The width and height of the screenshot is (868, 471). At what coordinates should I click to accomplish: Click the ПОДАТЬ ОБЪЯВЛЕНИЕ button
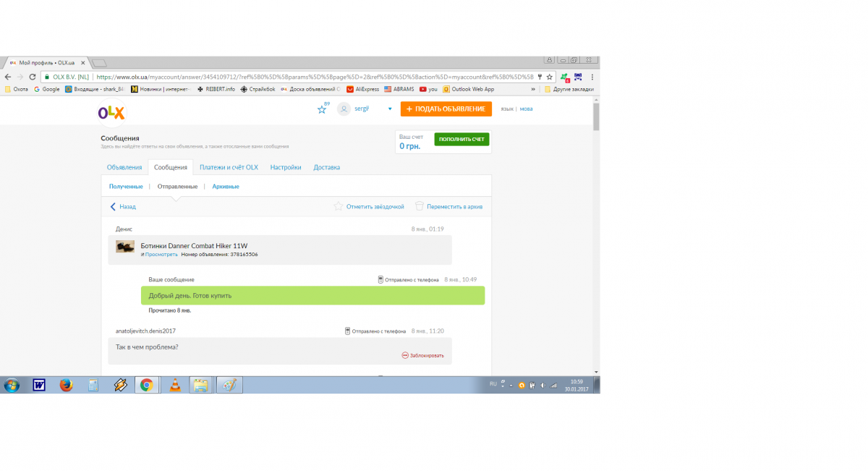tap(446, 109)
